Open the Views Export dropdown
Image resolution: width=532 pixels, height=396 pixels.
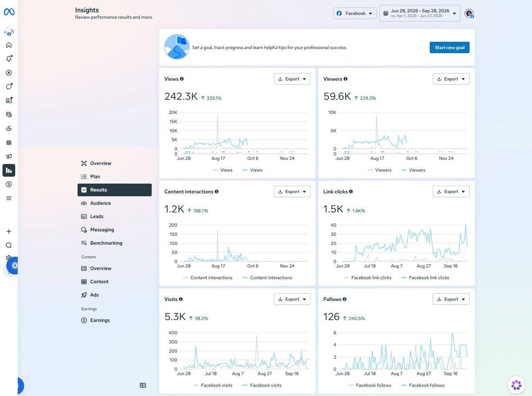(x=292, y=79)
